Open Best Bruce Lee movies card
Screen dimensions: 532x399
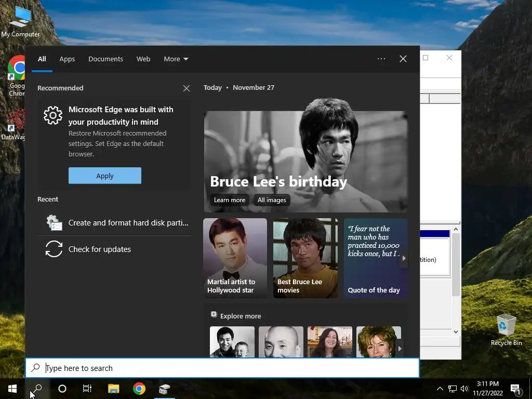305,258
